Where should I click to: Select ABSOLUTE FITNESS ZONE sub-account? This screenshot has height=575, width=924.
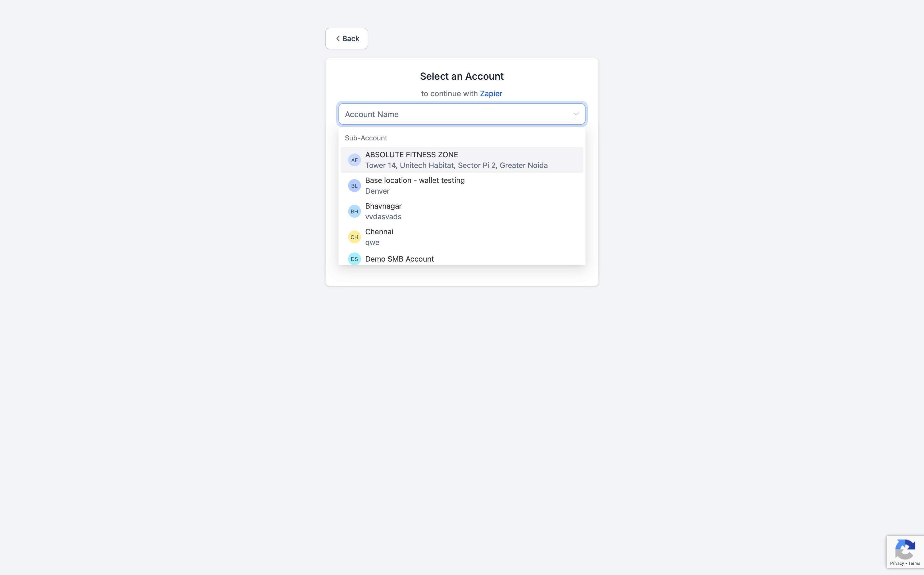click(411, 155)
